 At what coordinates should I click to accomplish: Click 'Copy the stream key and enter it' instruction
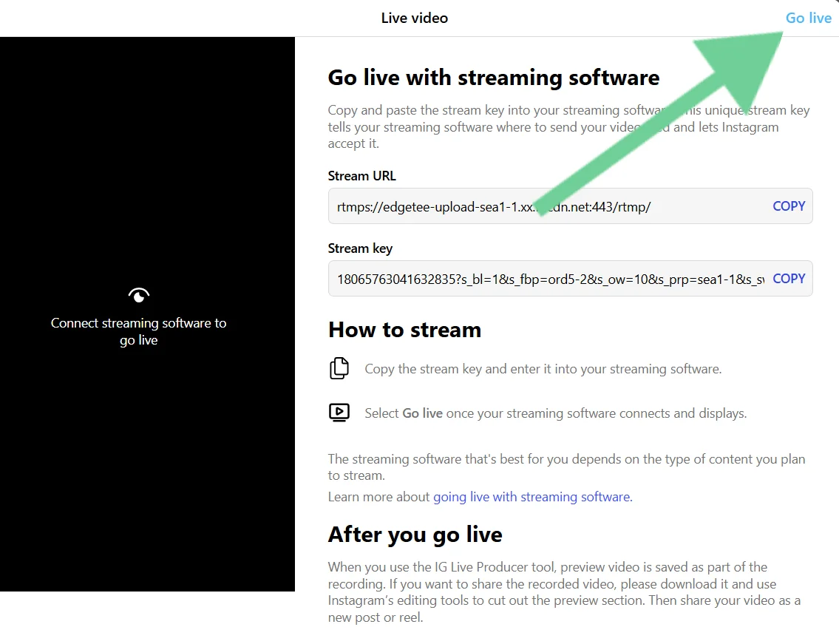point(543,369)
